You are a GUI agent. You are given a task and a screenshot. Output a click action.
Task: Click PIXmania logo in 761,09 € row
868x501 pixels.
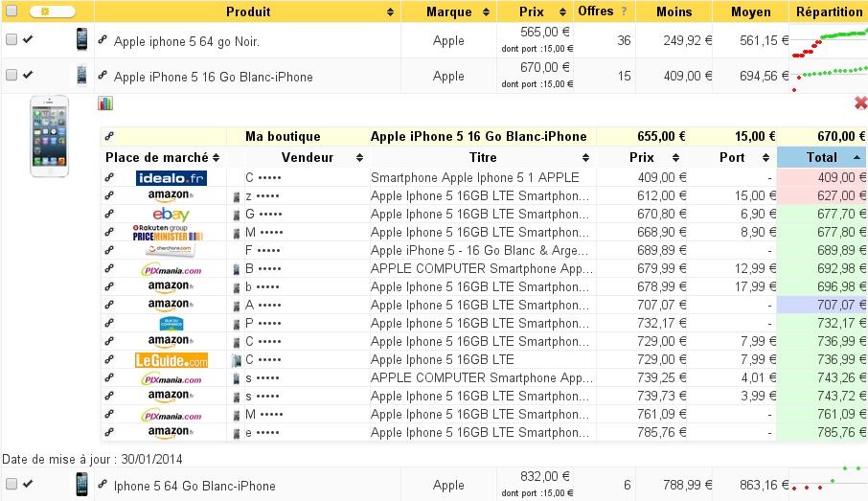(x=171, y=415)
